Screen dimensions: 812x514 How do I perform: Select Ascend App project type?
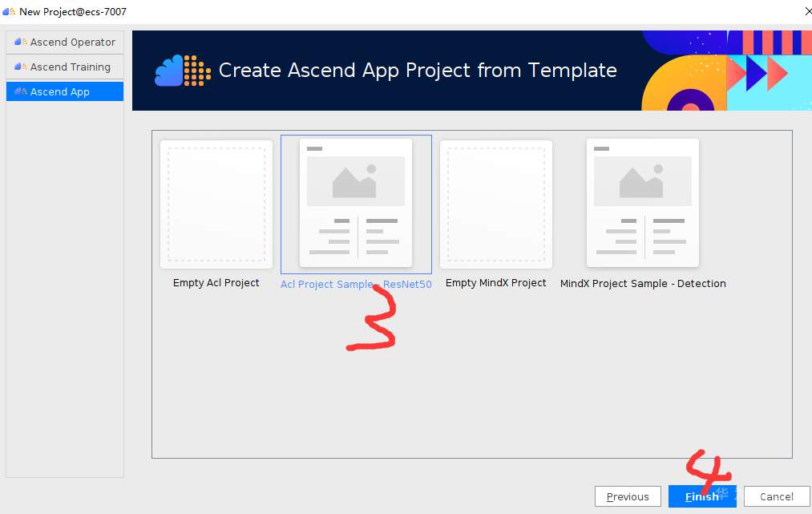[x=65, y=91]
